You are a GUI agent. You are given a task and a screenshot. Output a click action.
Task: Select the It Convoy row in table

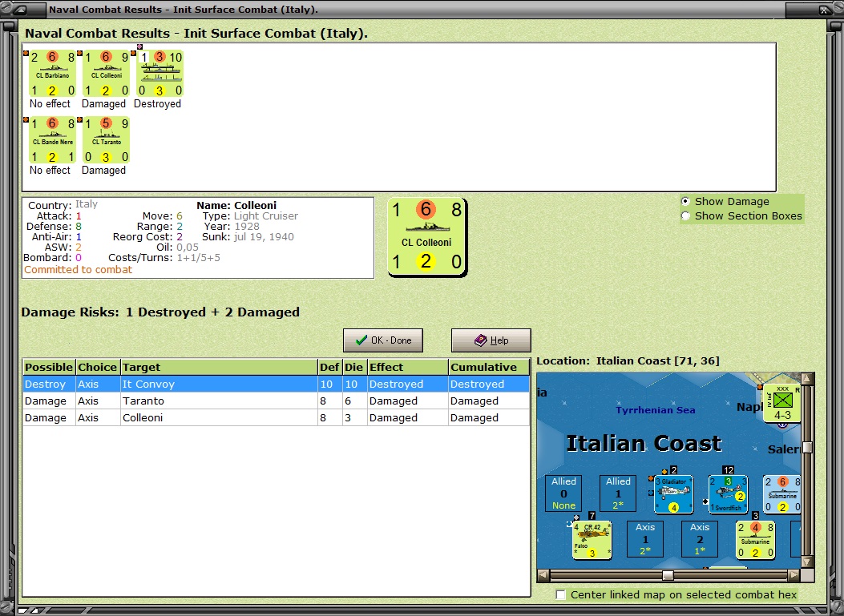click(x=277, y=384)
